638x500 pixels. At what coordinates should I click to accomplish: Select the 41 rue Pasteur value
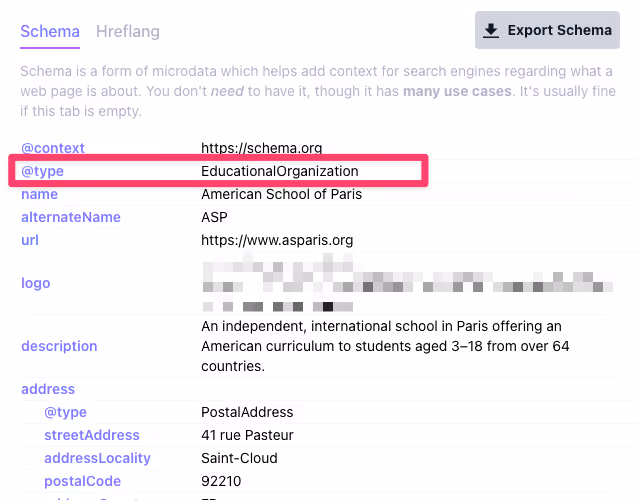(247, 435)
